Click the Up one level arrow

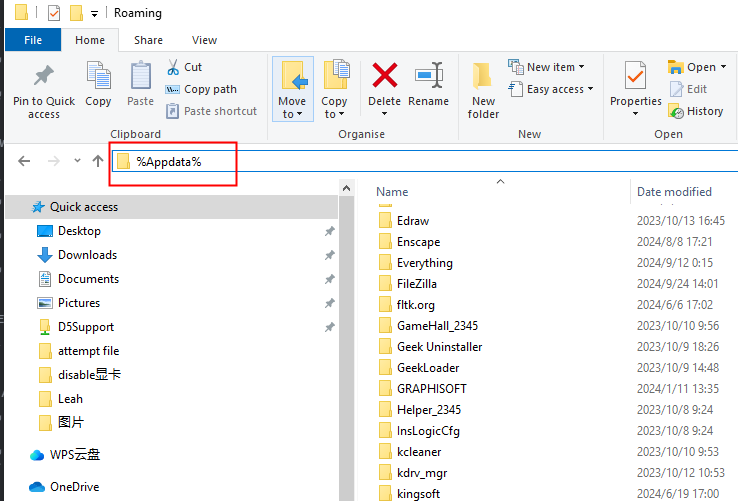point(98,162)
